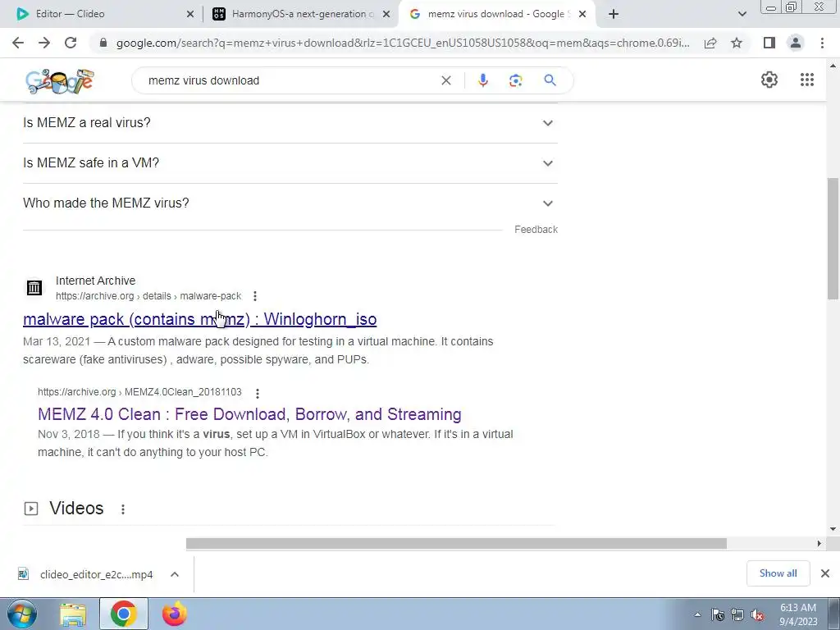Image resolution: width=840 pixels, height=630 pixels.
Task: Open Chrome profile avatar menu
Action: [x=796, y=43]
